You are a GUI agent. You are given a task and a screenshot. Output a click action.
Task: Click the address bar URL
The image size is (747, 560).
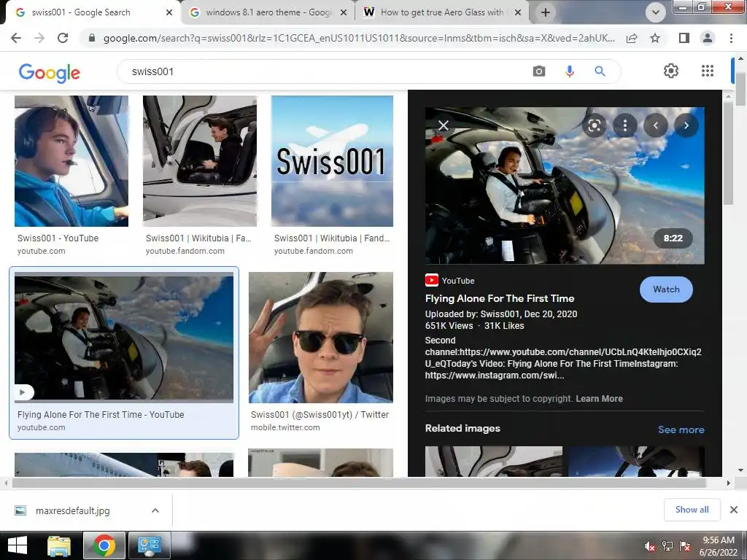click(x=359, y=38)
